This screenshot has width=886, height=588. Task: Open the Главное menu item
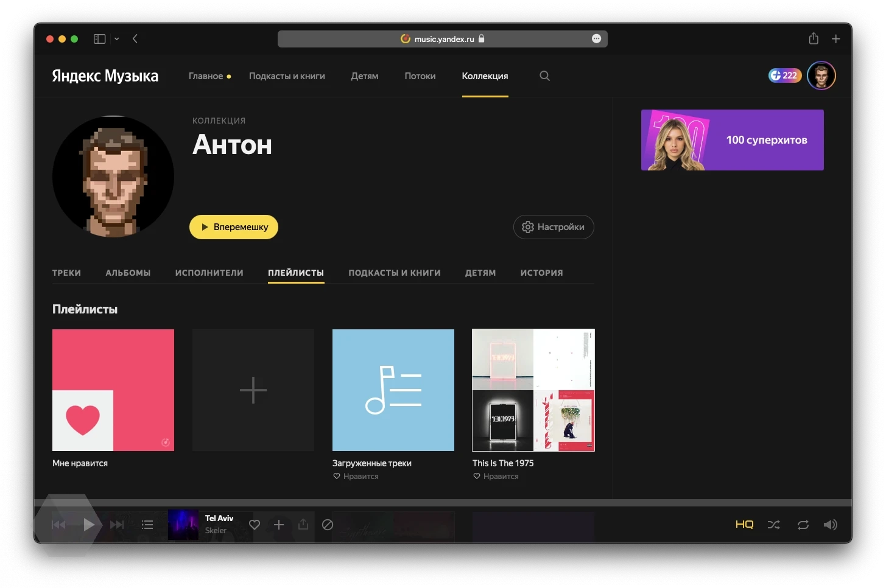tap(206, 76)
